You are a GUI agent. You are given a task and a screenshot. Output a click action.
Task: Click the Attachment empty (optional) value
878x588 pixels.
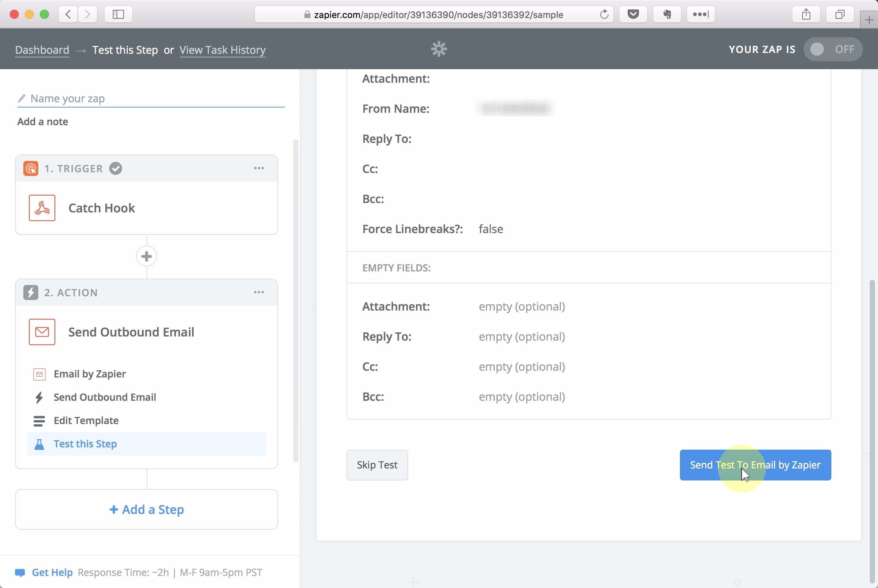point(522,306)
